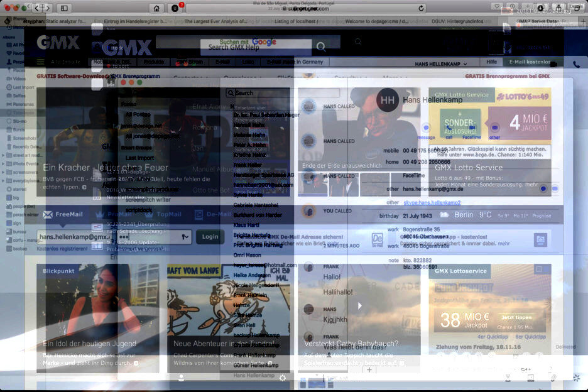Select the FreeMail tab
This screenshot has height=392, width=588.
click(x=63, y=214)
